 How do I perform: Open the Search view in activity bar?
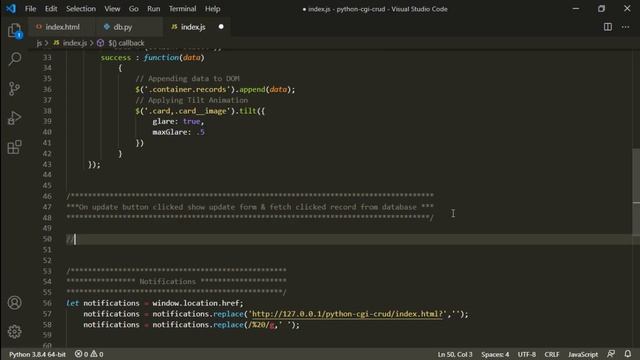coord(15,59)
